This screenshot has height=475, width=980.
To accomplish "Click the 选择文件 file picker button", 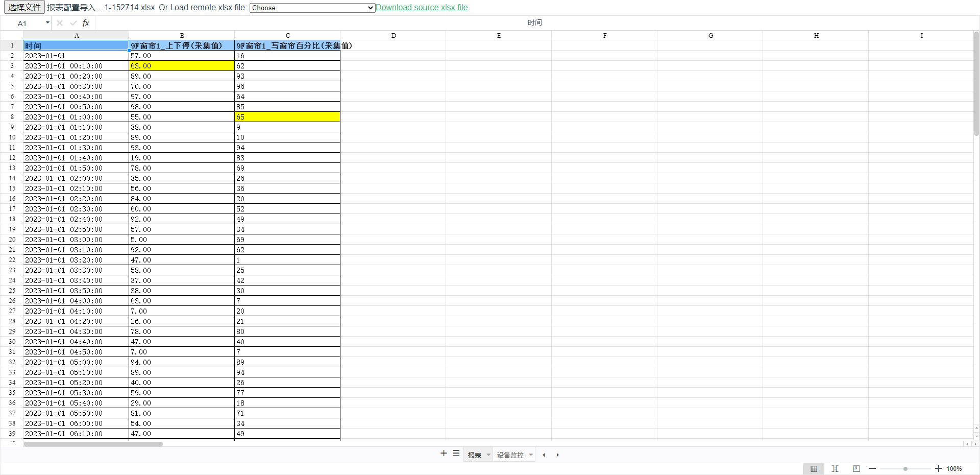I will pyautogui.click(x=24, y=7).
